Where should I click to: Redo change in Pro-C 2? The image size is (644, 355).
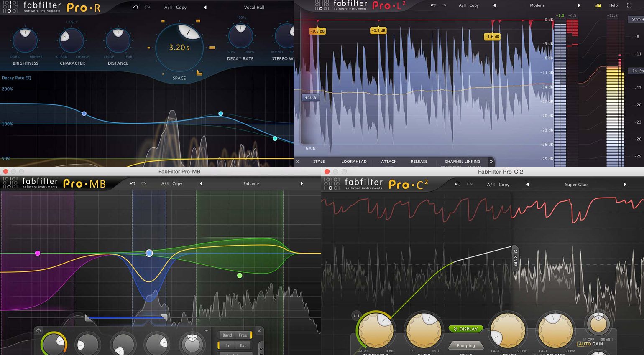point(470,184)
